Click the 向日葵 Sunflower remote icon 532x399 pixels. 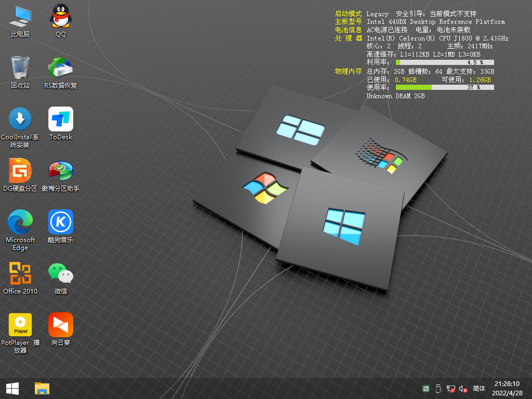tap(60, 329)
